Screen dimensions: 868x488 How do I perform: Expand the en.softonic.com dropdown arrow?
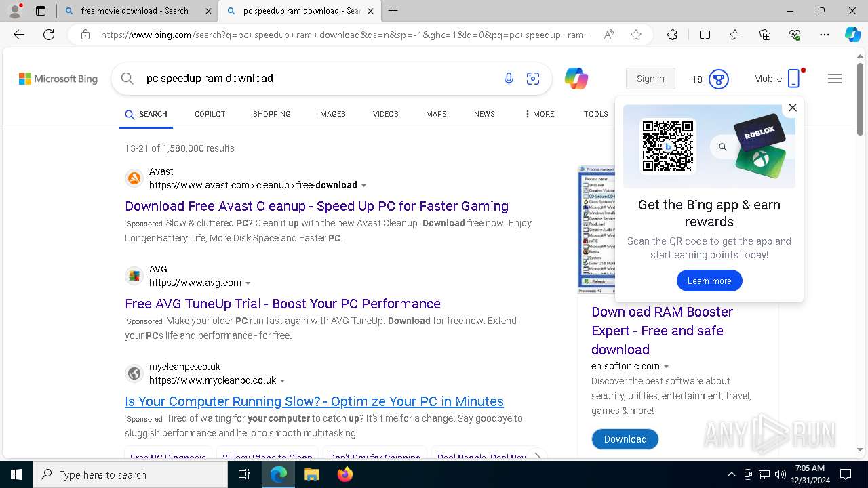pos(666,367)
